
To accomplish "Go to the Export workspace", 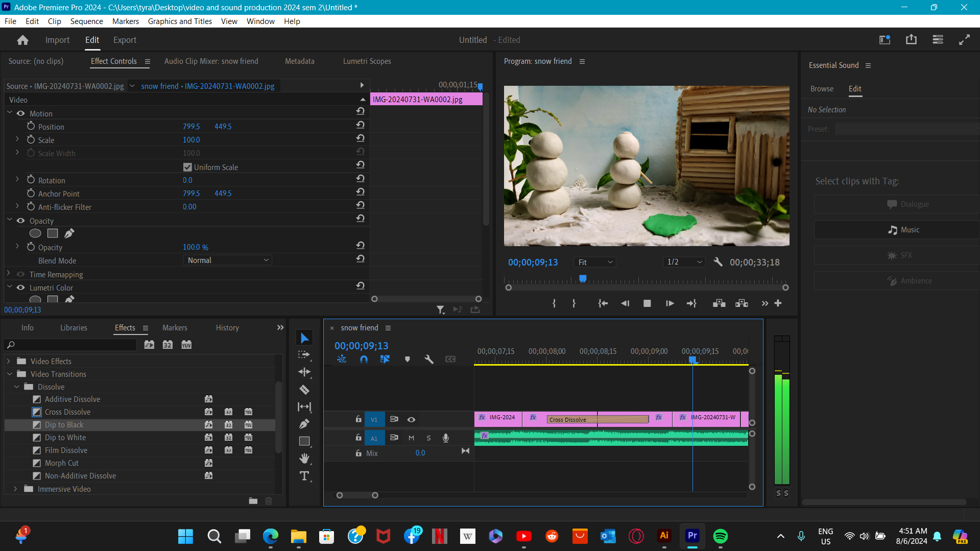I will coord(125,40).
